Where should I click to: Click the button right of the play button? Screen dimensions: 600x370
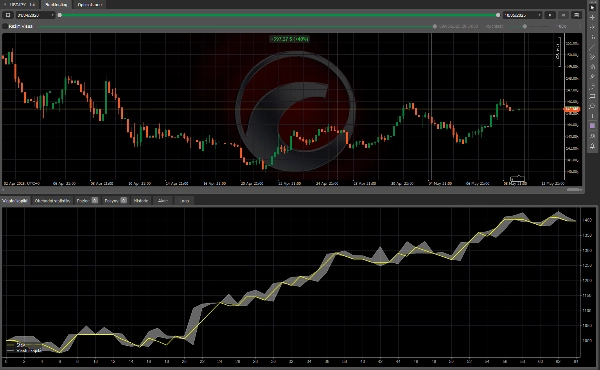tap(563, 15)
